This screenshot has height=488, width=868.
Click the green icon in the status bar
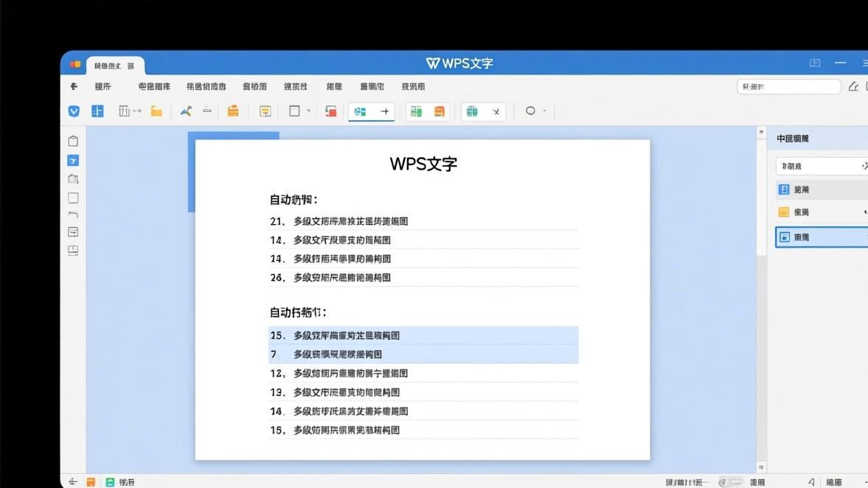point(110,482)
